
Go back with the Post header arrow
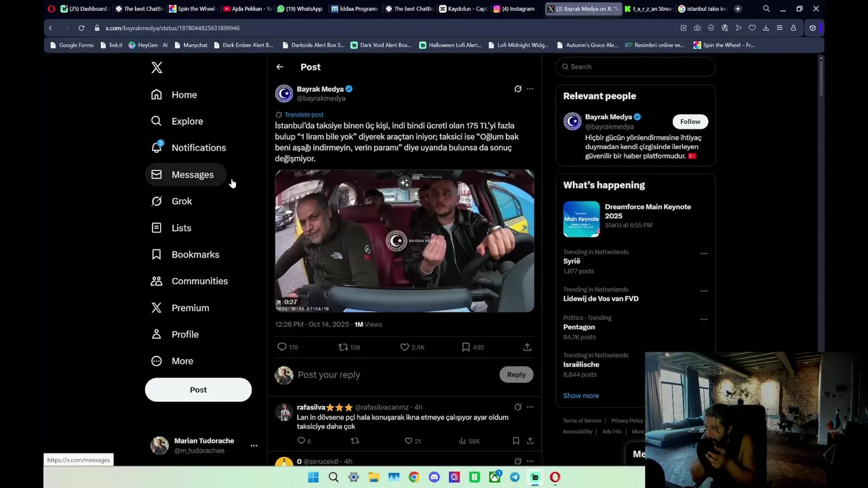pos(279,67)
